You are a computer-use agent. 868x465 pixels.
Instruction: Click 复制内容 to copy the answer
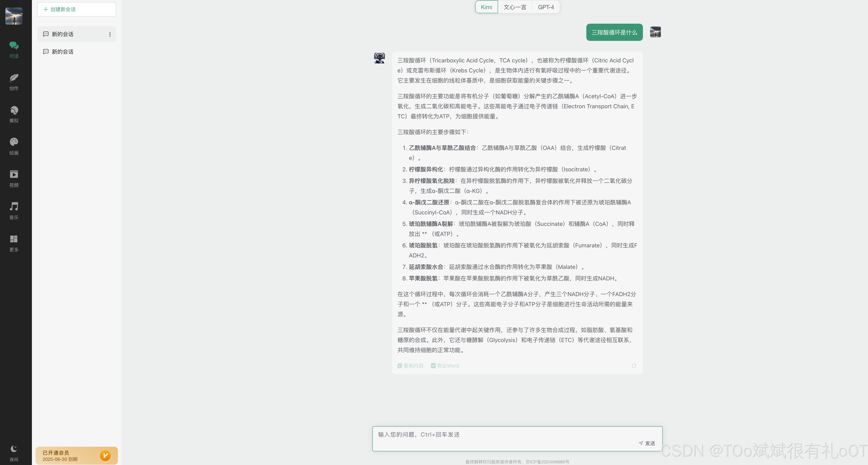[x=410, y=366]
